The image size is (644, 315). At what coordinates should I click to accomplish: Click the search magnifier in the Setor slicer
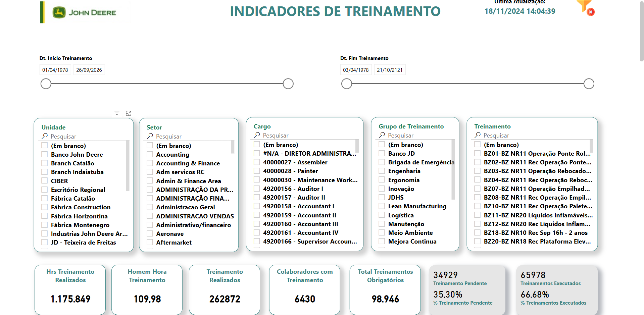click(x=150, y=136)
